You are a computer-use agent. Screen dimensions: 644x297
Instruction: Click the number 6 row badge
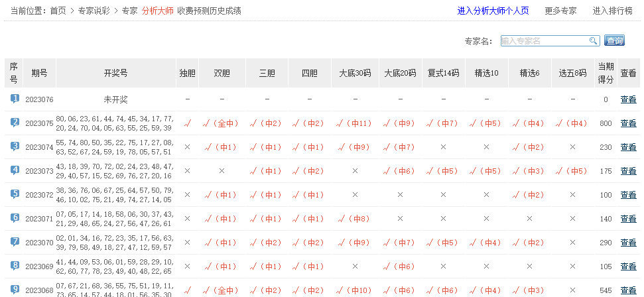click(x=15, y=217)
